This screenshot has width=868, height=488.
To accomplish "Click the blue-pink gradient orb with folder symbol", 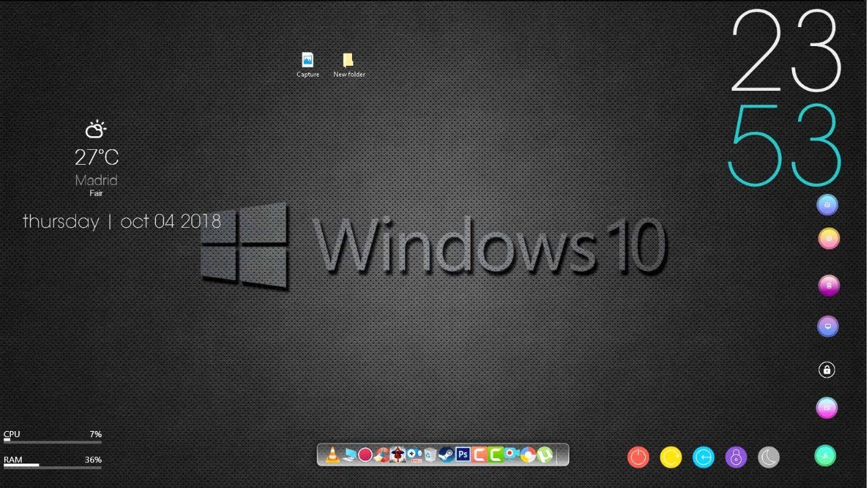I will pyautogui.click(x=827, y=408).
